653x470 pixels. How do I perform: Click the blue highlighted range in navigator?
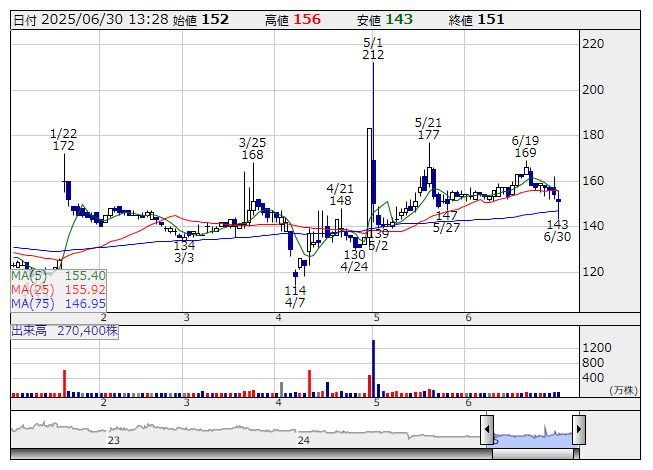(533, 432)
